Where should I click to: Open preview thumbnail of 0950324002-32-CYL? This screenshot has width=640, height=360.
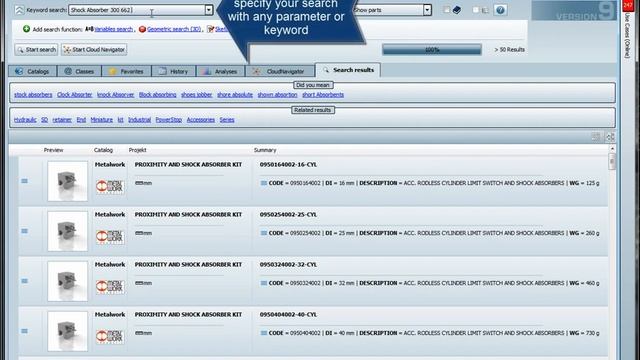pyautogui.click(x=67, y=281)
